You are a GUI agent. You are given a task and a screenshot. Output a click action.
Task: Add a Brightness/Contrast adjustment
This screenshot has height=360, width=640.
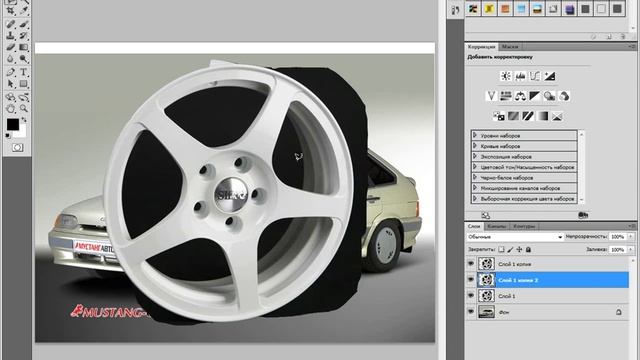506,76
